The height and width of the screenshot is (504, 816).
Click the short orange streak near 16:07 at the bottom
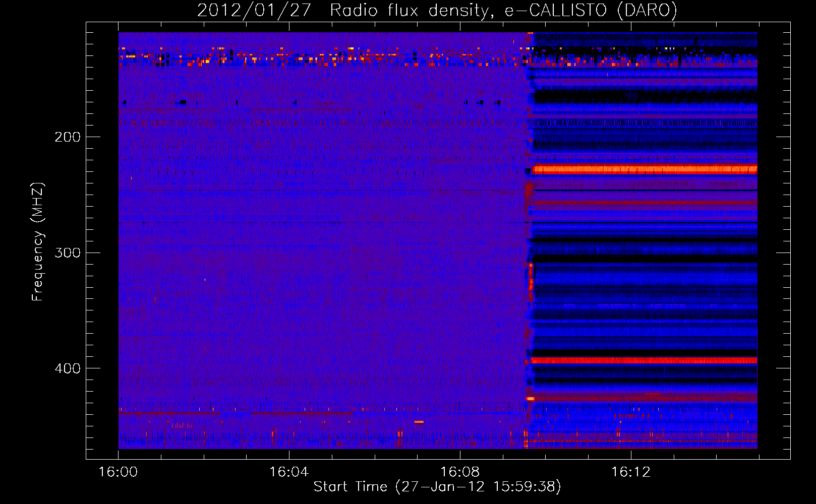tap(419, 422)
